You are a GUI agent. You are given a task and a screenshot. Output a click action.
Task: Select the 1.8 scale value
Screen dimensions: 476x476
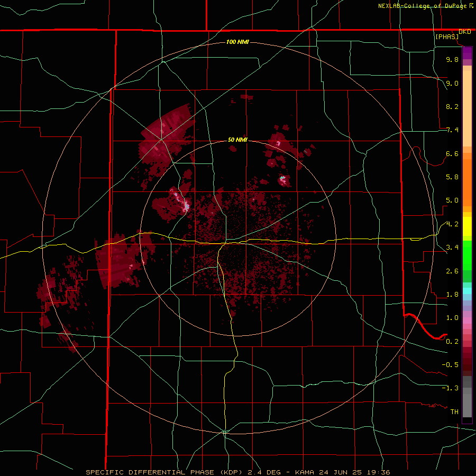[452, 295]
